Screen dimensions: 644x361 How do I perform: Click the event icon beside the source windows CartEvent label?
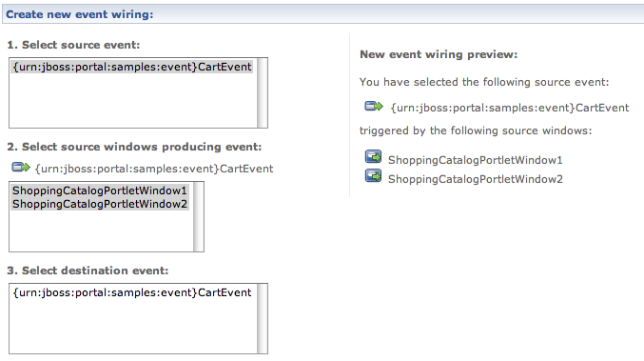21,168
